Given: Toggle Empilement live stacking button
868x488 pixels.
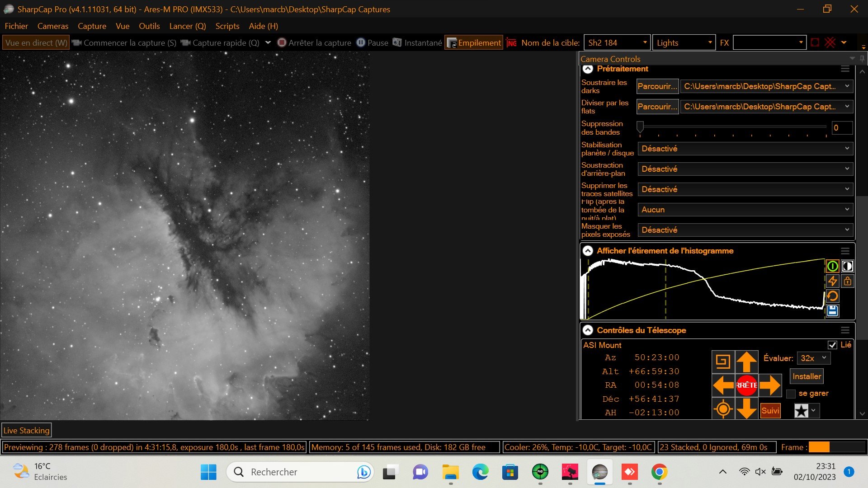Looking at the screenshot, I should click(474, 43).
